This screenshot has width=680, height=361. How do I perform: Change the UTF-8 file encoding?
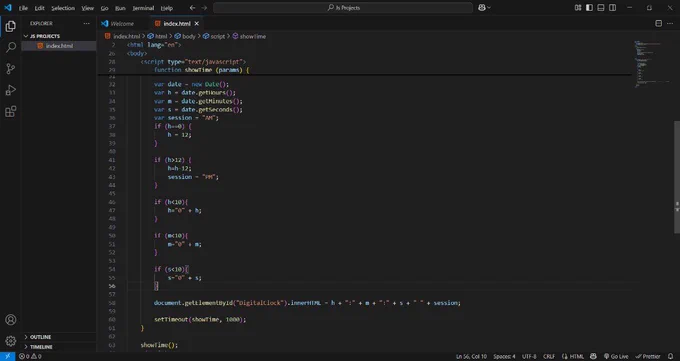[529, 356]
